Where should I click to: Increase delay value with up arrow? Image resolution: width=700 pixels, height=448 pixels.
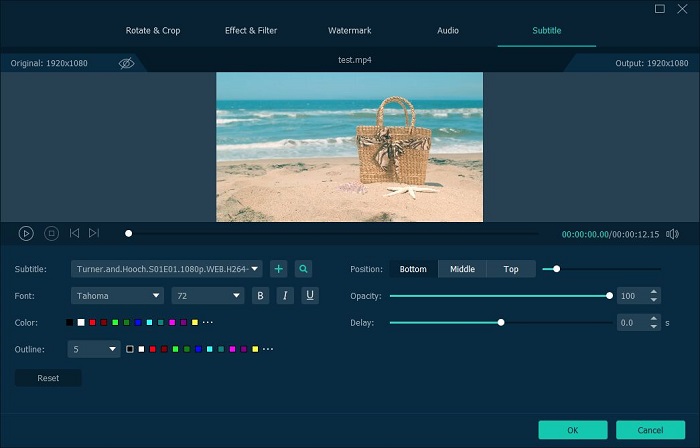coord(654,319)
